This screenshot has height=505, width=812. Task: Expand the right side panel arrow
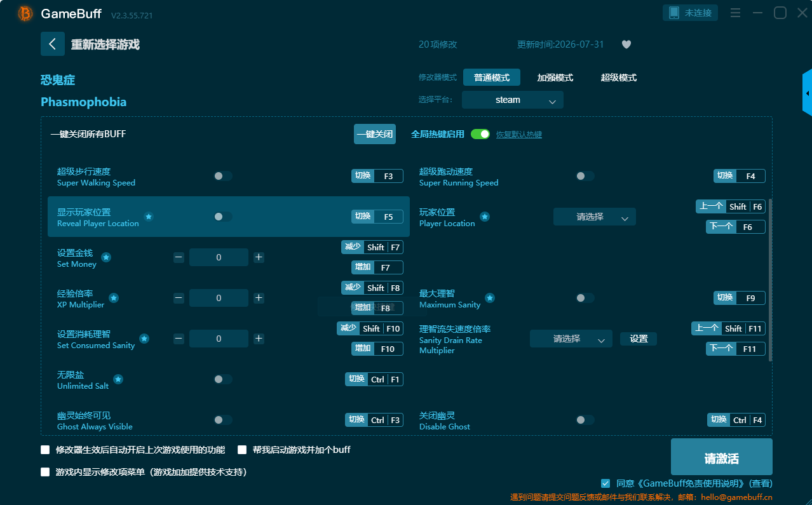(807, 93)
